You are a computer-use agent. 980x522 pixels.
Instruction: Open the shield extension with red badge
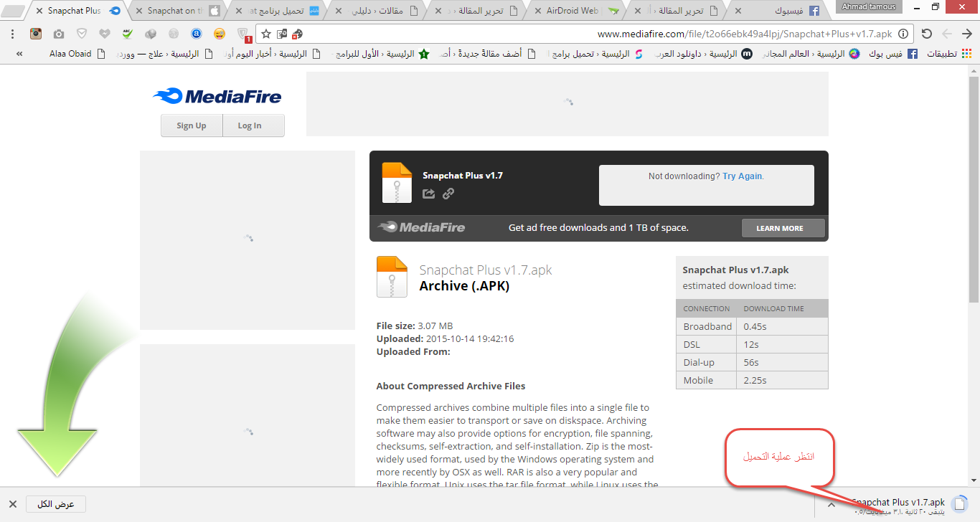(x=244, y=34)
